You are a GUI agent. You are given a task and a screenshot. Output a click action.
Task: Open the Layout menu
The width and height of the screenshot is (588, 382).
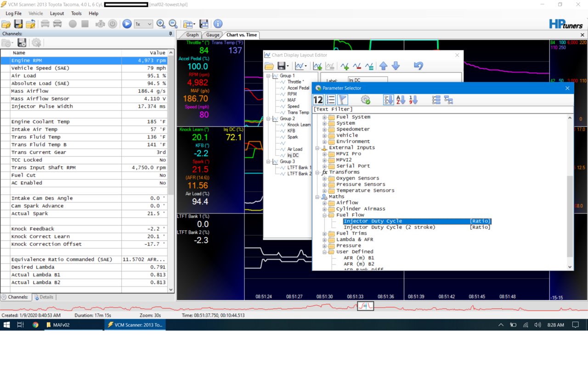[57, 13]
